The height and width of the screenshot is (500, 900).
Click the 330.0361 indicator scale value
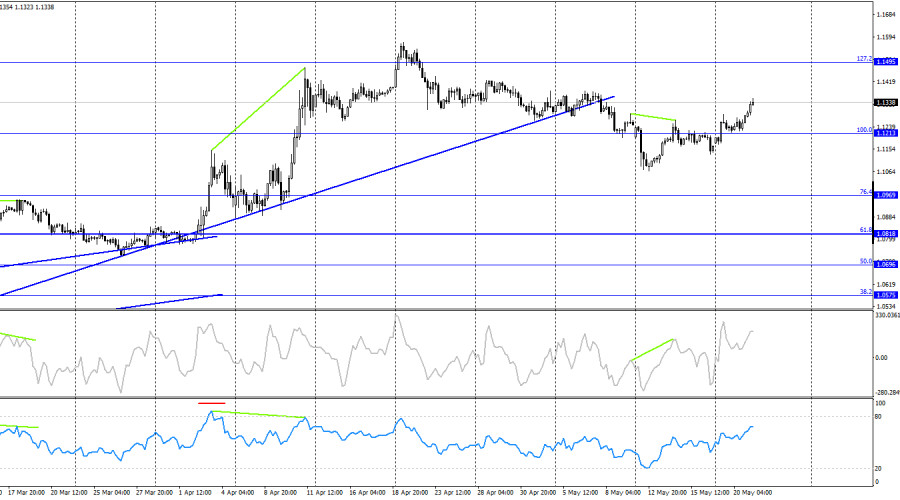[887, 315]
